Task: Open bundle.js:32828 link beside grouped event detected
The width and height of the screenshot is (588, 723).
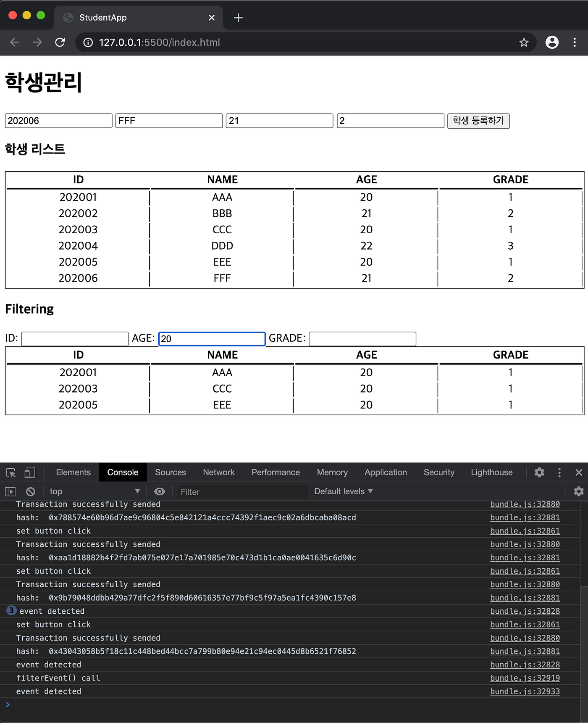Action: tap(525, 611)
